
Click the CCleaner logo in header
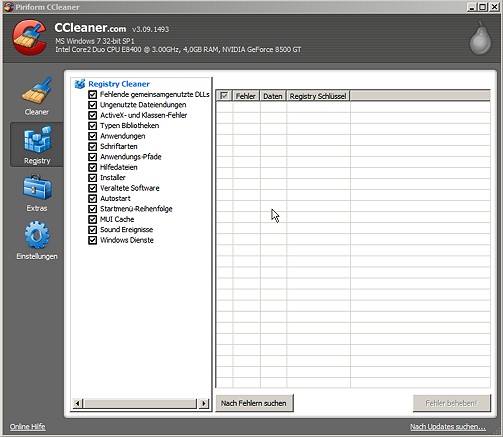29,37
